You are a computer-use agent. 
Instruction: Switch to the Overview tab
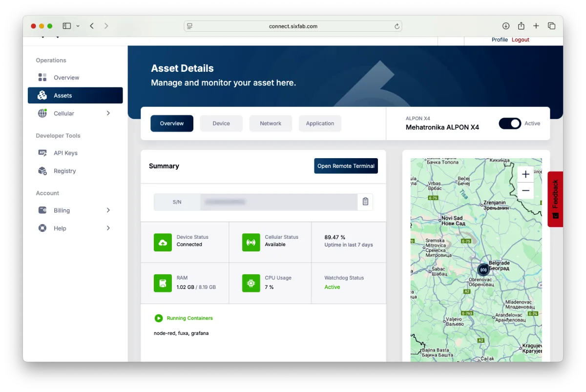(x=172, y=124)
